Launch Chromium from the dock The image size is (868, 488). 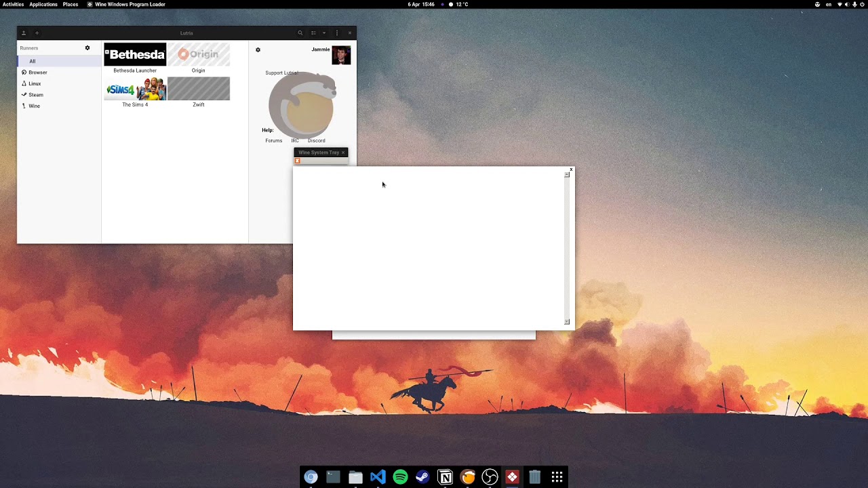[311, 477]
